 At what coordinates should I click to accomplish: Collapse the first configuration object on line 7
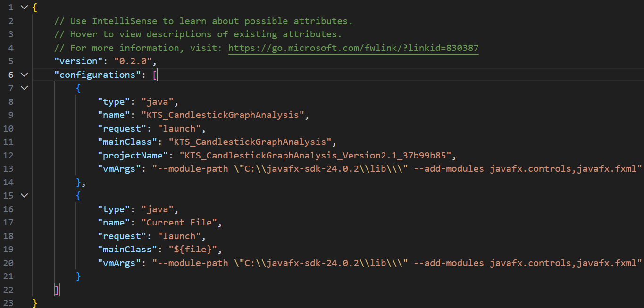(x=24, y=88)
